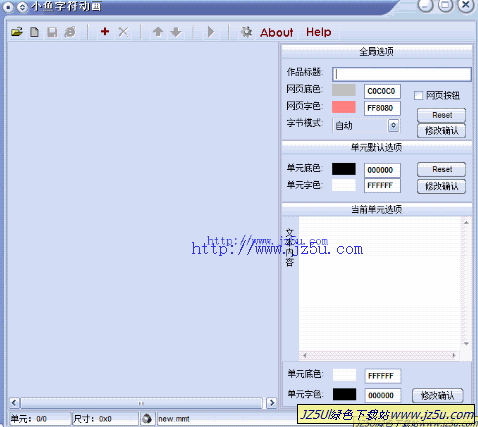Click 修改确认 in the 单元默认选项 section
The width and height of the screenshot is (478, 427).
[x=442, y=186]
